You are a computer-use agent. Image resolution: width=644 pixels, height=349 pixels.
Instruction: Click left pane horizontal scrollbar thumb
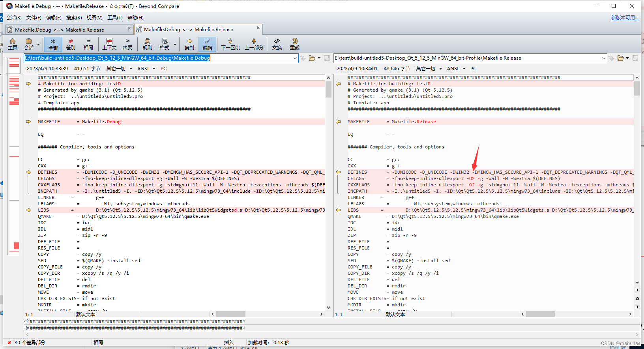coord(230,314)
